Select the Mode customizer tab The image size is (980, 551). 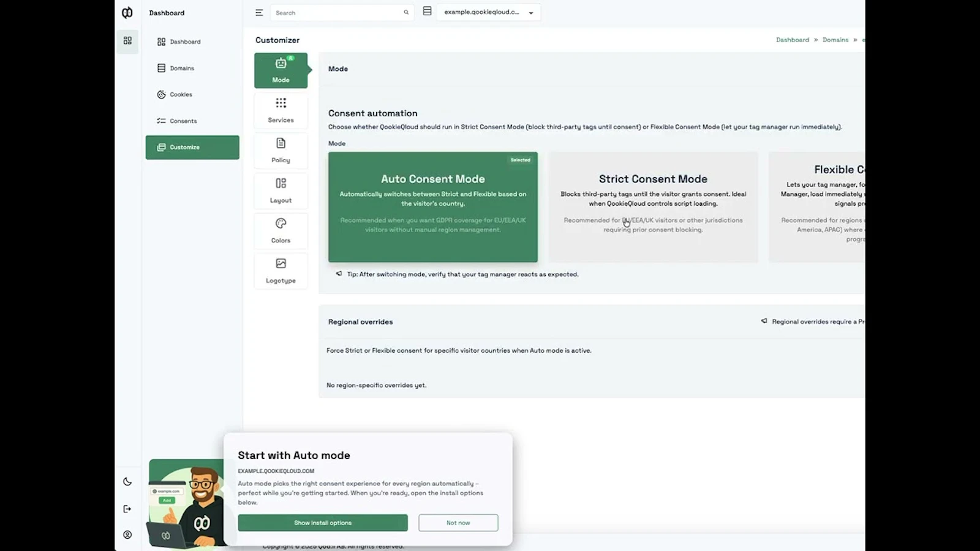tap(281, 70)
